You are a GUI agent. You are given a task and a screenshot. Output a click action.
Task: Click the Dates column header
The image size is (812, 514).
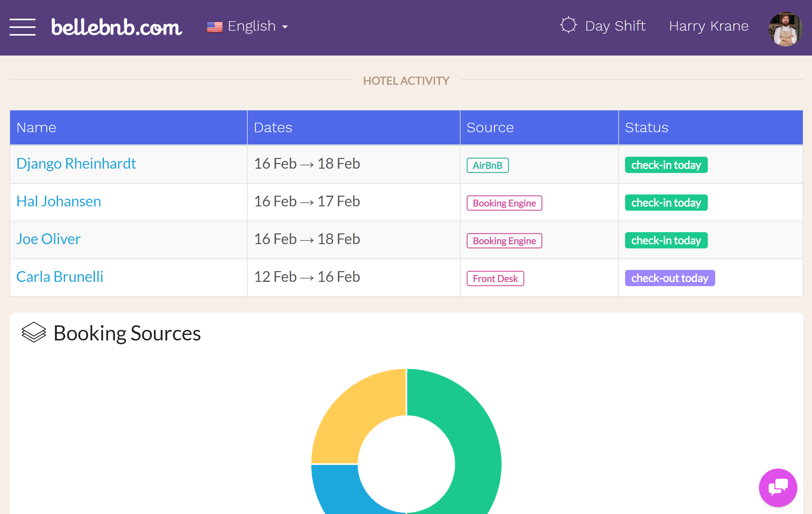353,128
